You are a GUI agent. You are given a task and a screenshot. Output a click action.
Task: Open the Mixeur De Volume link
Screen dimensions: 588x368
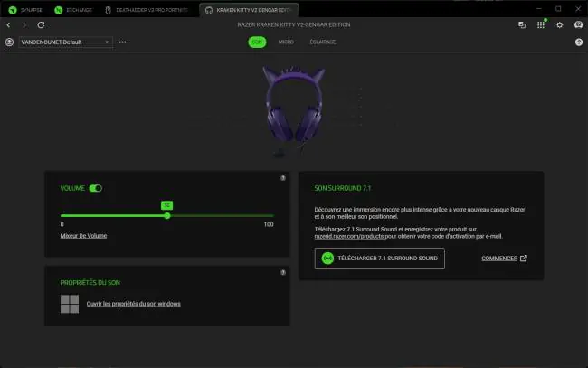pos(83,236)
